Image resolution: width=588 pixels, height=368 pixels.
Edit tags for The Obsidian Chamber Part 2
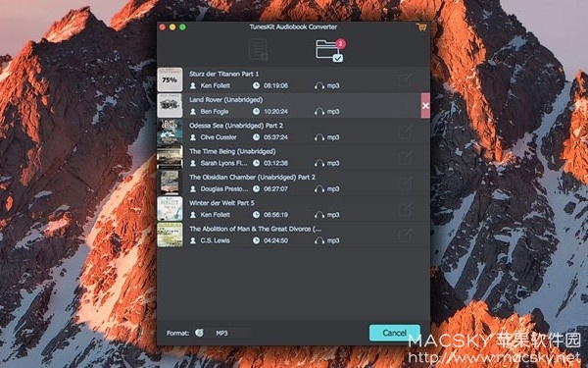[406, 183]
